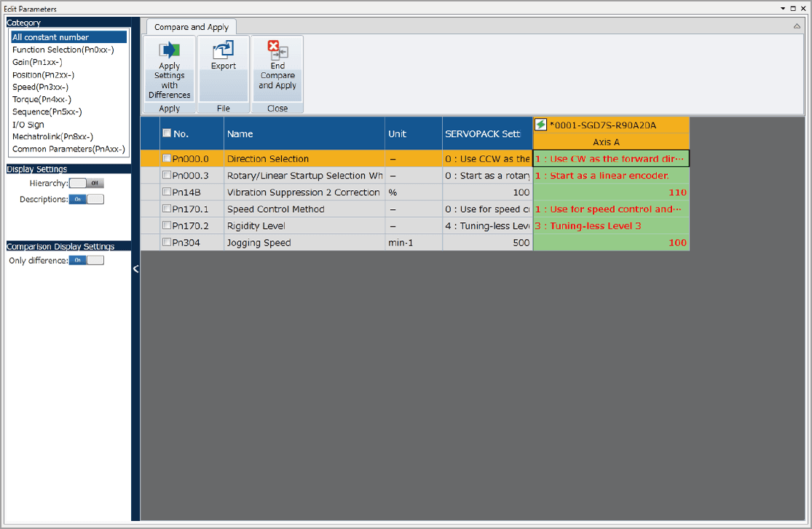Collapse the ribbon using top-right caret

797,26
